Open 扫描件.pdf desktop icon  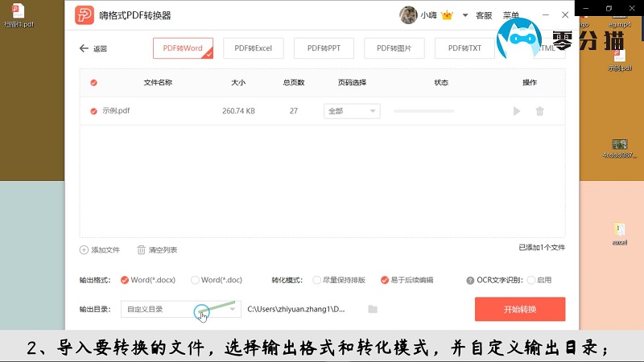click(x=19, y=15)
